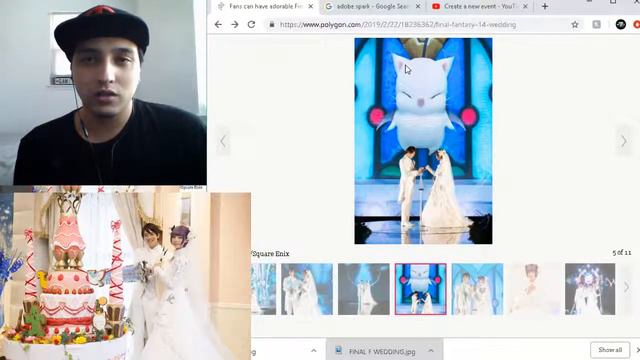Screen dimensions: 640x360
Task: Advance the thumbnail strip with its right arrow
Action: pyautogui.click(x=627, y=287)
